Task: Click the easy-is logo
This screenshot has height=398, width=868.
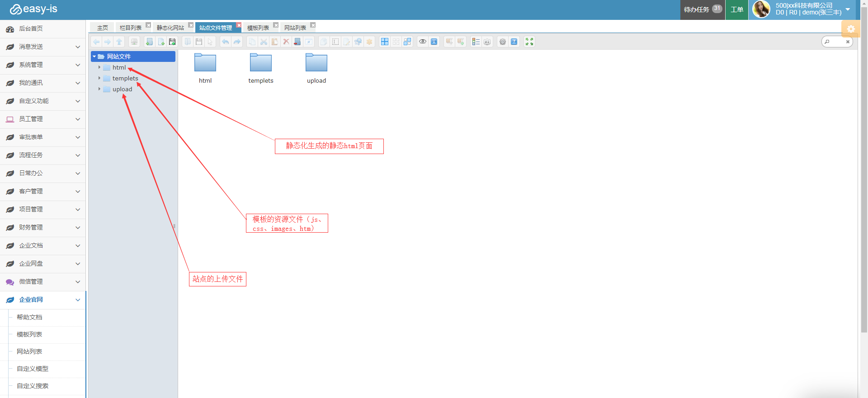Action: 33,9
